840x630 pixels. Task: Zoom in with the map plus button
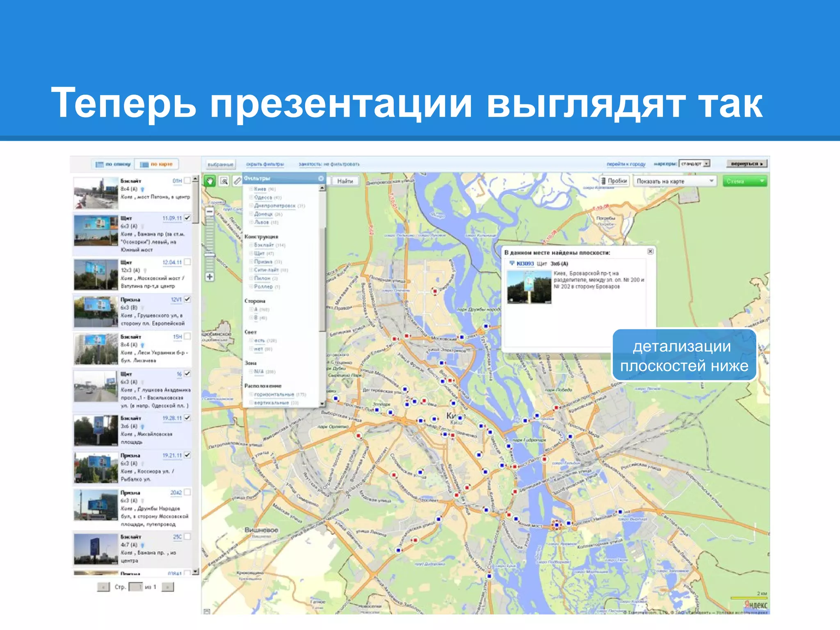(x=210, y=277)
